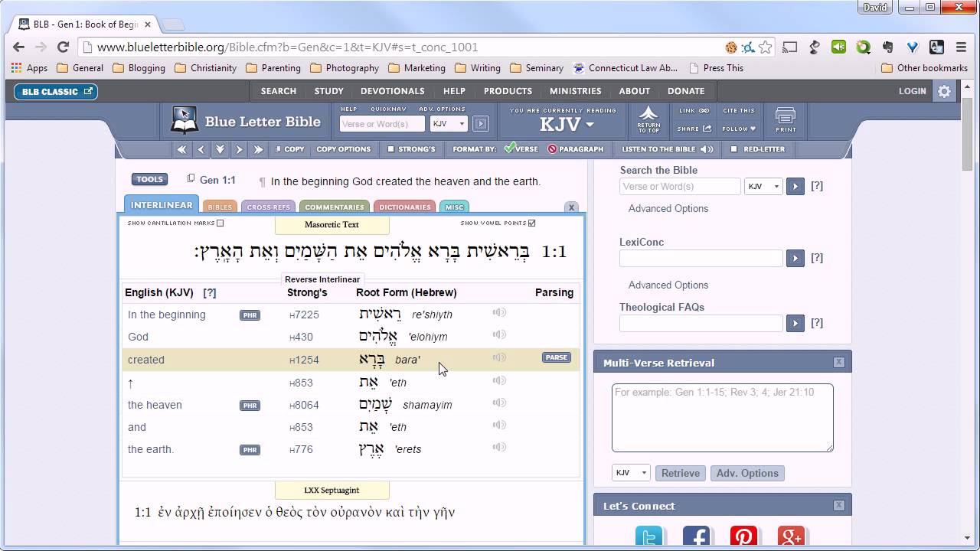The image size is (980, 551).
Task: Switch to the Commentaries tab
Action: (x=335, y=207)
